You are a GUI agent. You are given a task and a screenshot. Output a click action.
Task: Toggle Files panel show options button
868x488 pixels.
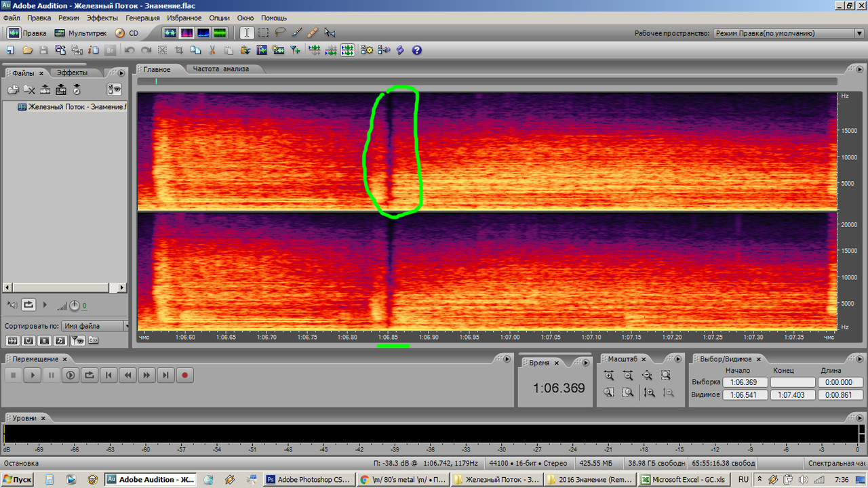114,89
